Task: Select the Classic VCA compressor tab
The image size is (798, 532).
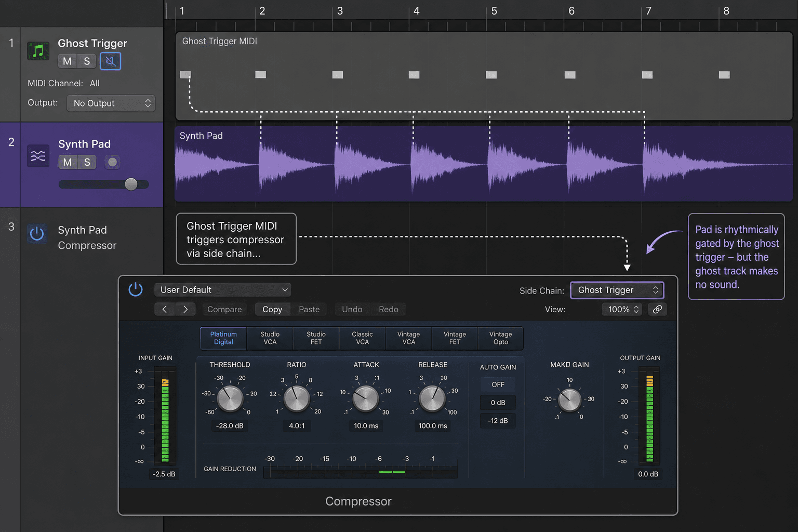Action: point(362,338)
